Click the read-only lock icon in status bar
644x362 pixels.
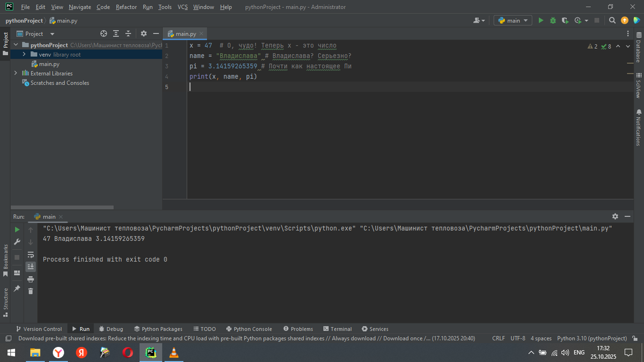tap(635, 338)
